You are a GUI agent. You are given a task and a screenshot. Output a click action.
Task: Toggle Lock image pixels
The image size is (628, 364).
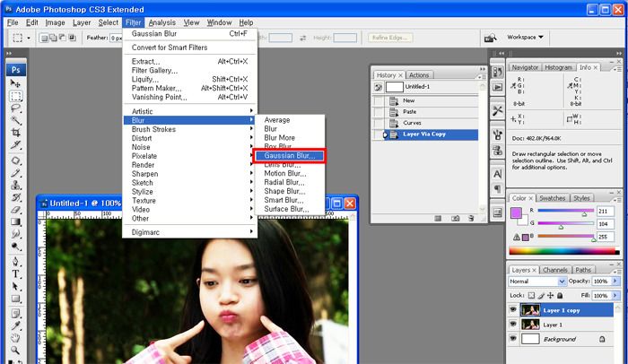pos(541,296)
